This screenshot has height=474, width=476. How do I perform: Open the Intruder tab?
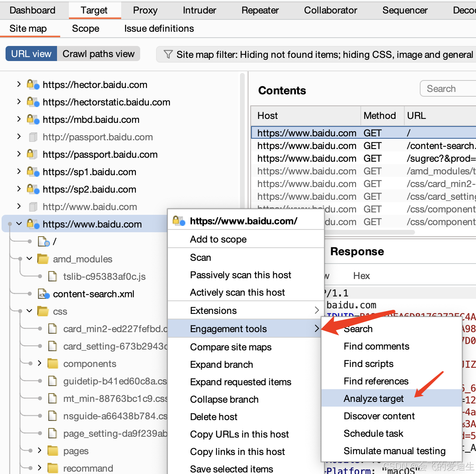pos(200,10)
